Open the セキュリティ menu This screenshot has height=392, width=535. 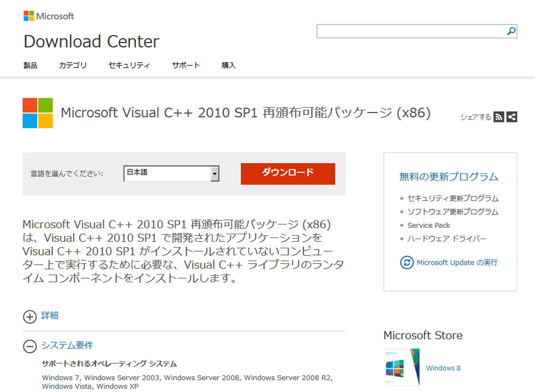click(129, 65)
